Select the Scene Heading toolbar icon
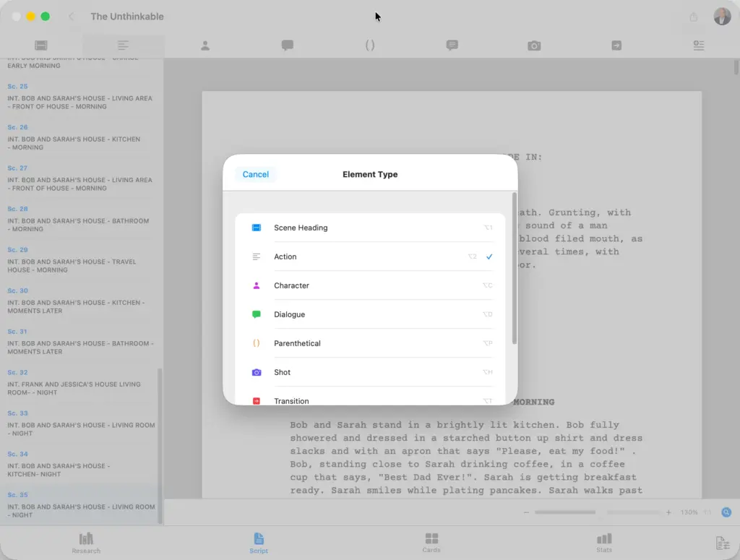The width and height of the screenshot is (740, 560). [41, 46]
